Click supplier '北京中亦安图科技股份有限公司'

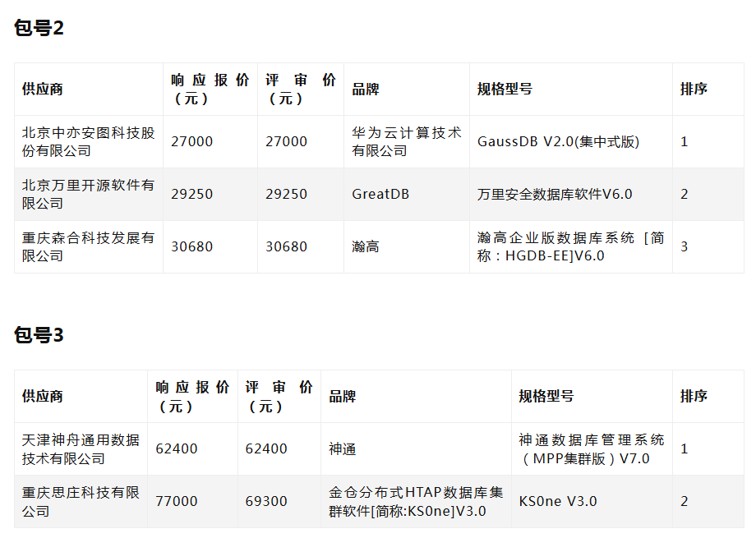[88, 142]
